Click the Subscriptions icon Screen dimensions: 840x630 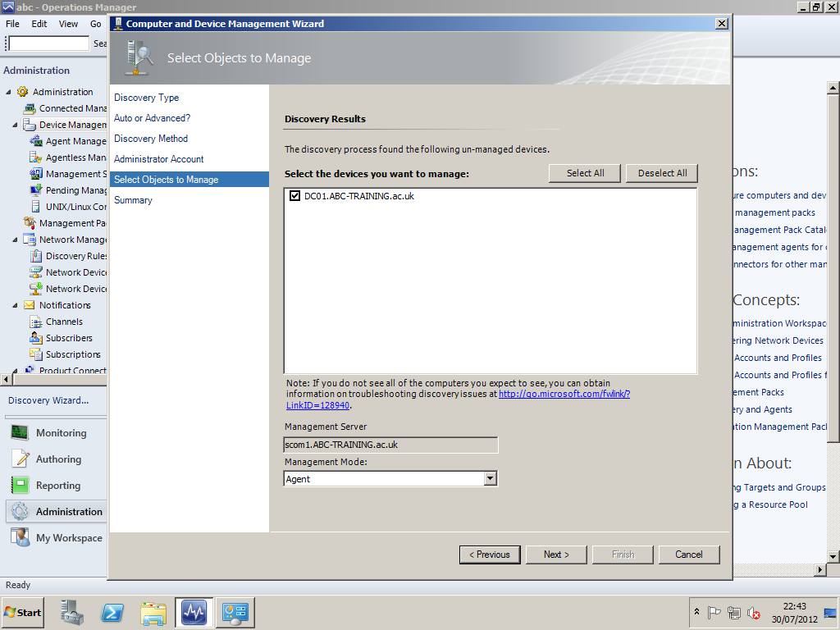coord(36,354)
